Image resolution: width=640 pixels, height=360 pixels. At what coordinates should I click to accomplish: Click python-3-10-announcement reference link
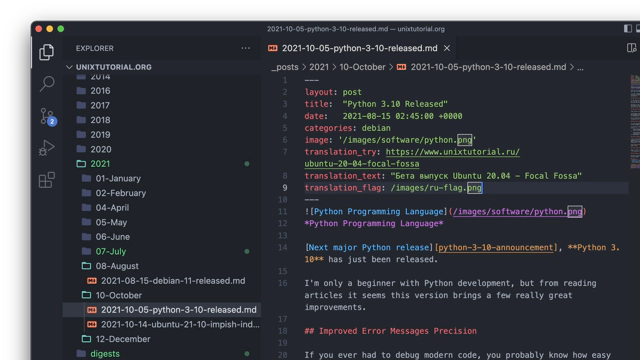coord(496,247)
